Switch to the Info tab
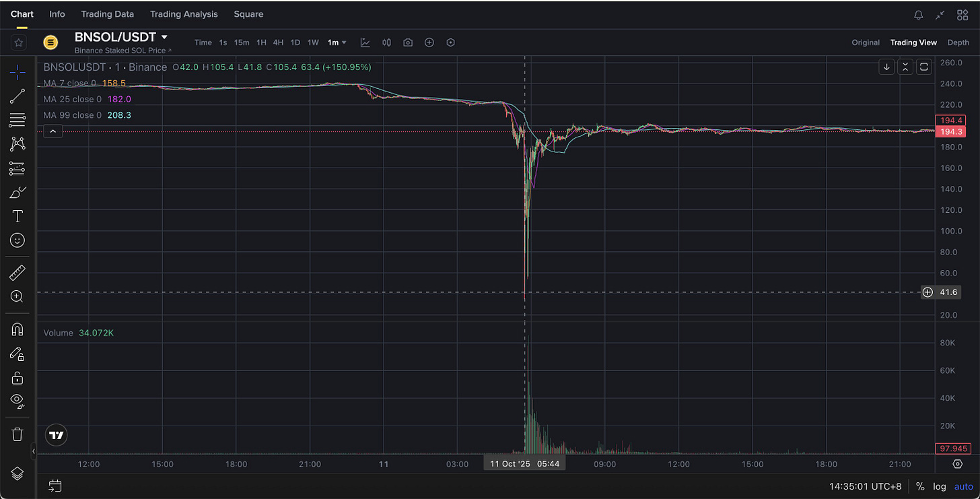Screen dimensions: 980x499 pos(57,14)
